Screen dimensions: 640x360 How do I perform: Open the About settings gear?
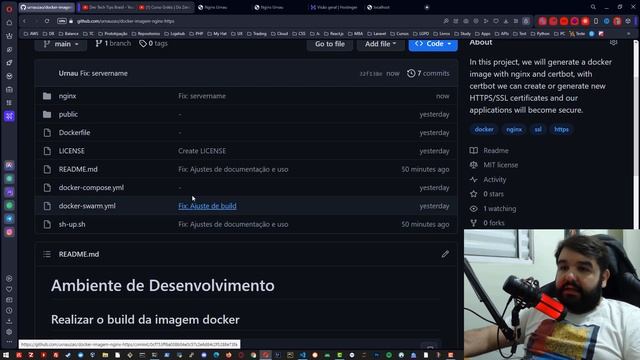pyautogui.click(x=613, y=42)
